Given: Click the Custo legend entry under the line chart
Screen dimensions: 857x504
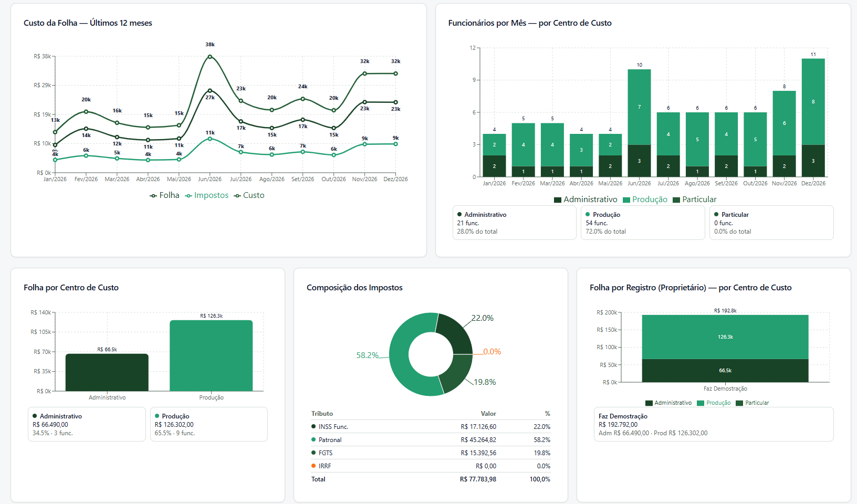Looking at the screenshot, I should tap(249, 195).
